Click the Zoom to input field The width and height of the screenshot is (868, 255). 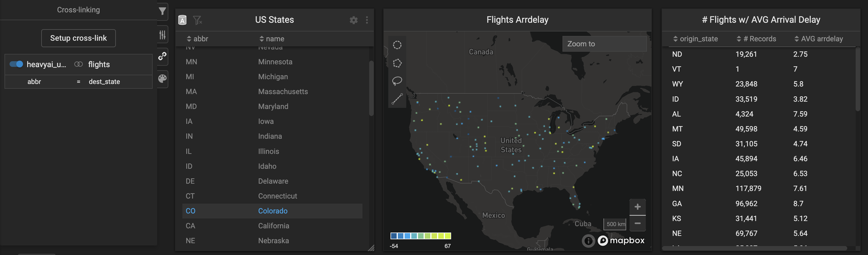604,44
